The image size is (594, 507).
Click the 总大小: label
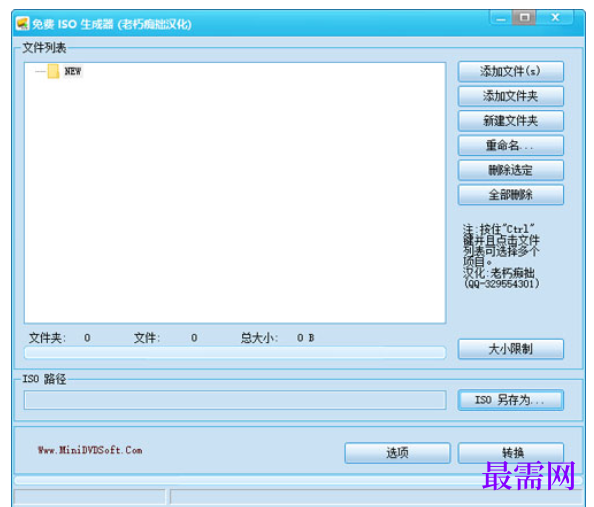click(x=259, y=338)
